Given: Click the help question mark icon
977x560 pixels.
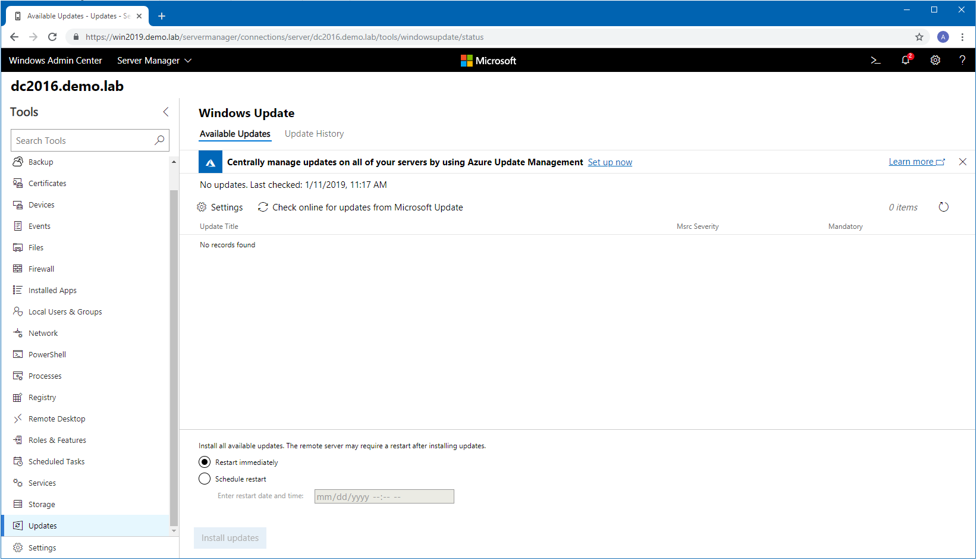Looking at the screenshot, I should [962, 60].
